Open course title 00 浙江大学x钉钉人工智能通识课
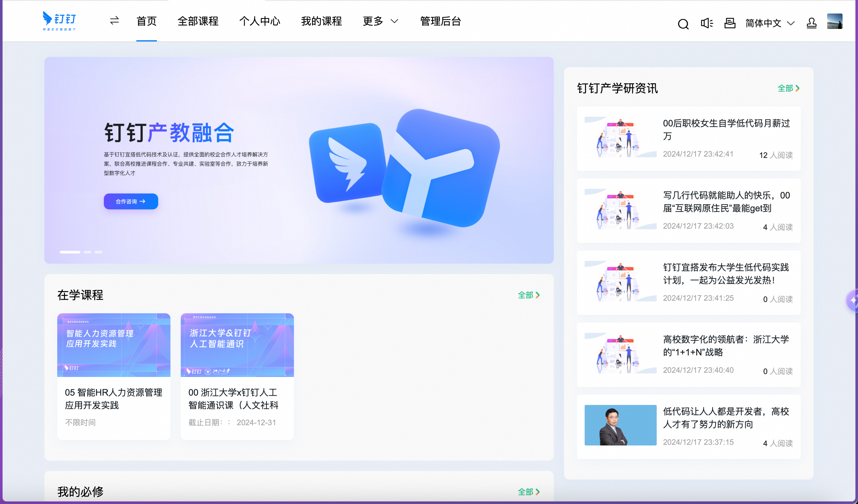858x504 pixels. tap(233, 399)
